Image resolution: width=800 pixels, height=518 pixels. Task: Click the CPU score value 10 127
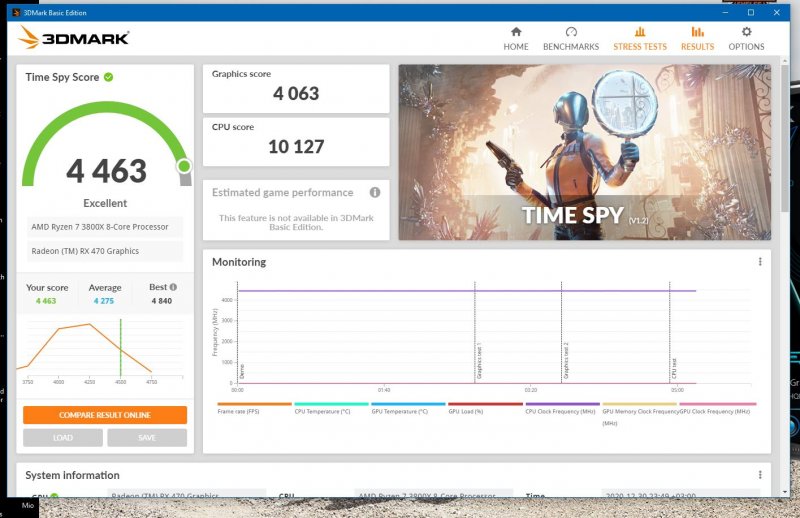(x=296, y=146)
